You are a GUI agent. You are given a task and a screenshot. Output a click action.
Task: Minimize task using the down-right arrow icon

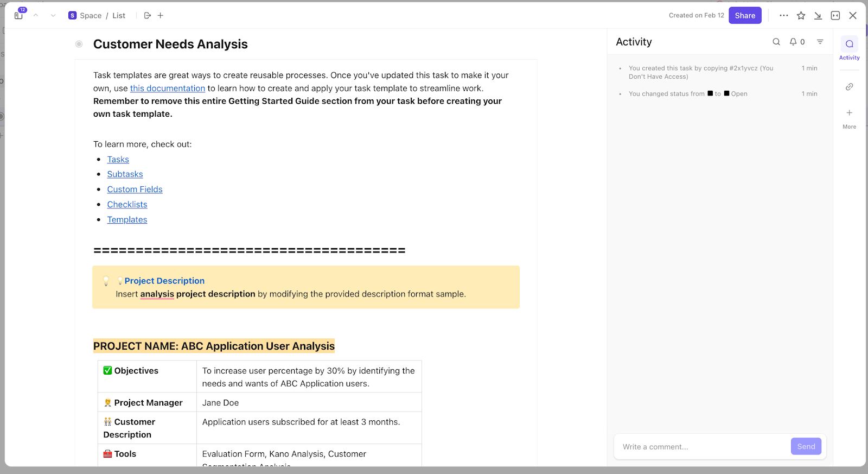pos(818,16)
